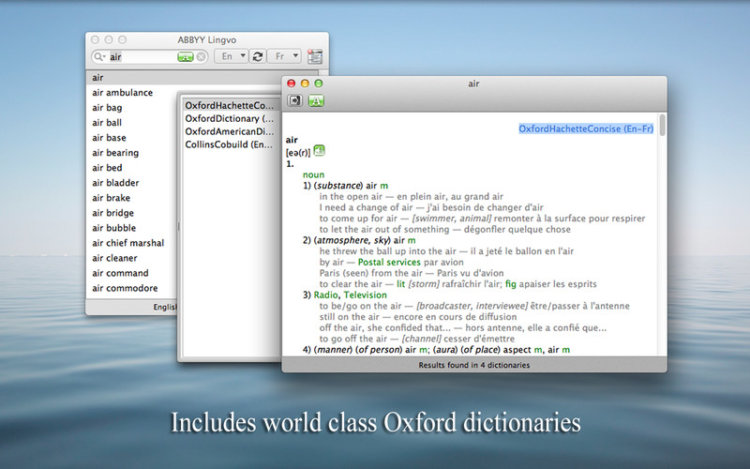Click the phrase 'still on the air'
750x469 pixels.
point(349,317)
